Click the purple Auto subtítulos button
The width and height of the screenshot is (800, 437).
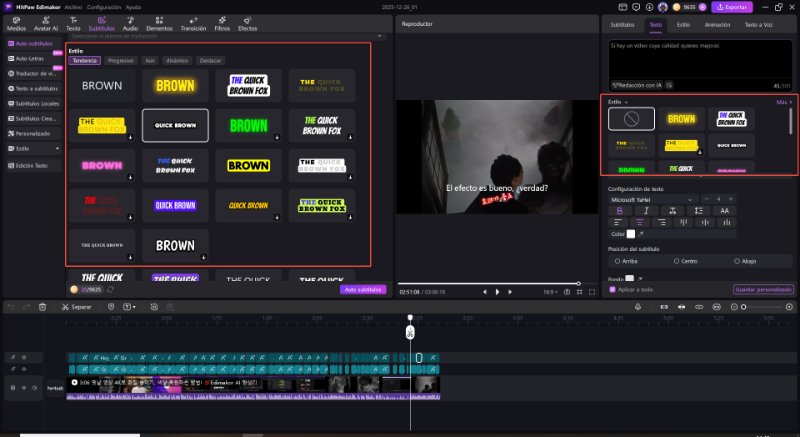coord(363,289)
